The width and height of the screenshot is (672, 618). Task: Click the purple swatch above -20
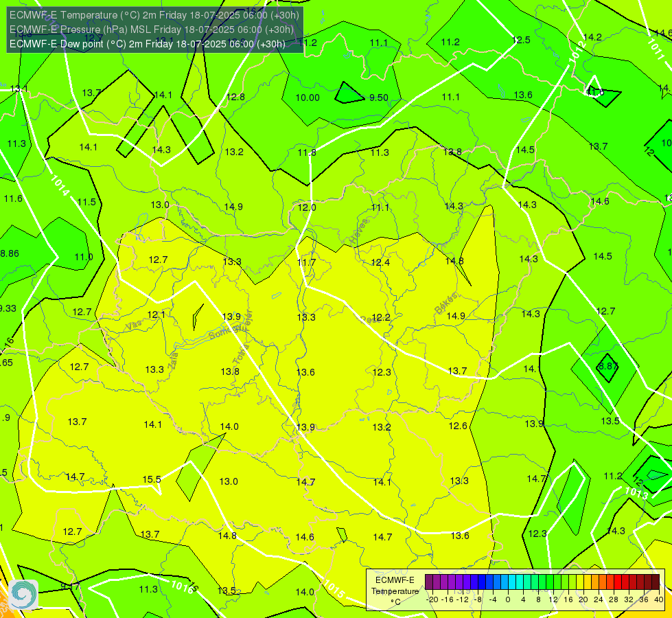pyautogui.click(x=430, y=582)
